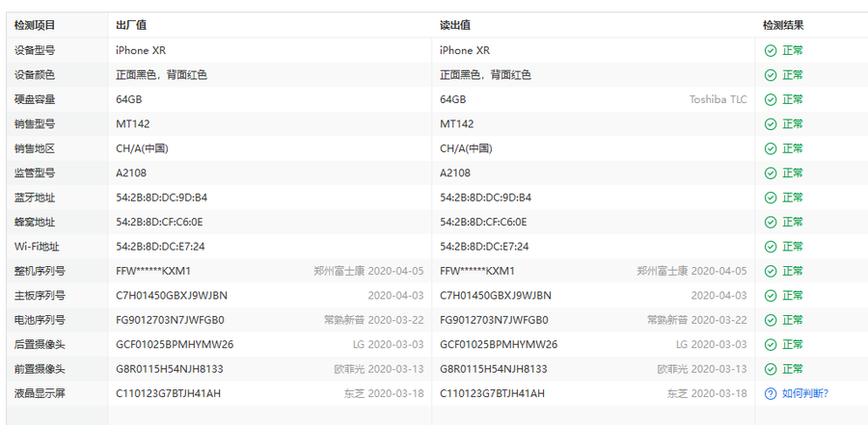
Task: Click the 正常 result text for 设备型号
Action: coord(793,50)
